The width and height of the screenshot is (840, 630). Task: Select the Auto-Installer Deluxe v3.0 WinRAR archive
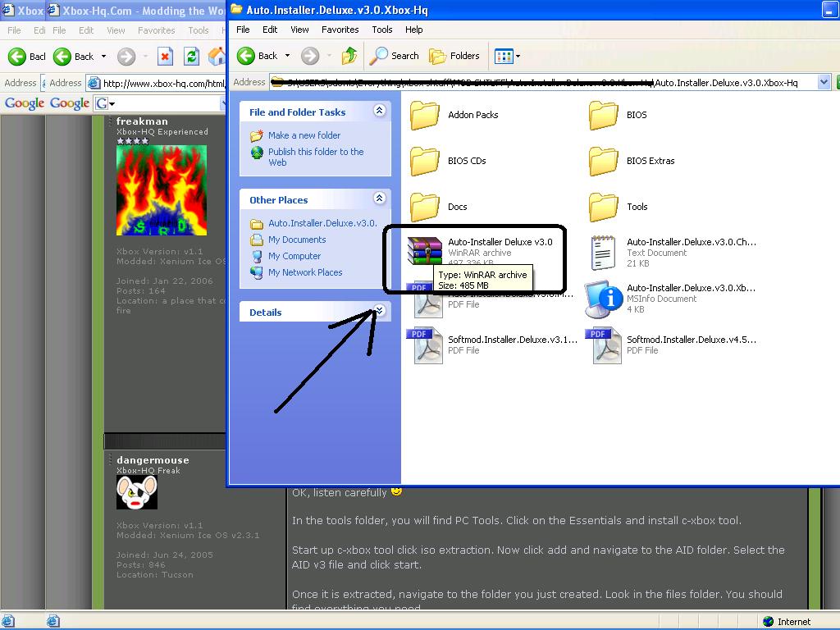[425, 249]
